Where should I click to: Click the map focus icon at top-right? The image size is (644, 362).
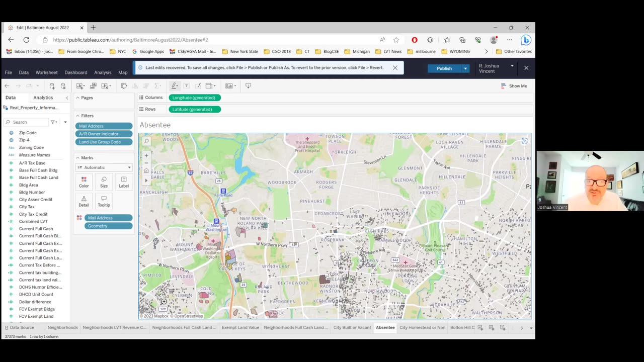click(524, 141)
